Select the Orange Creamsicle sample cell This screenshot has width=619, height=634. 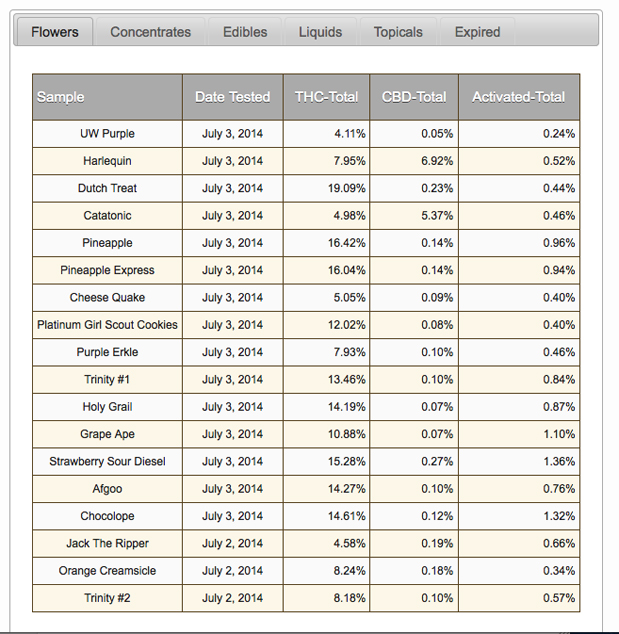click(x=107, y=571)
